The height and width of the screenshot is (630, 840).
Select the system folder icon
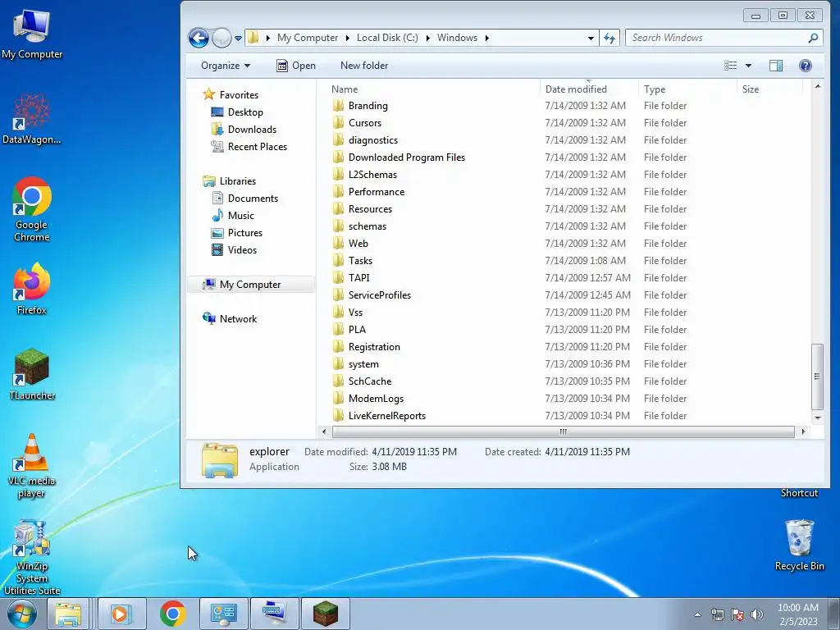(x=338, y=363)
